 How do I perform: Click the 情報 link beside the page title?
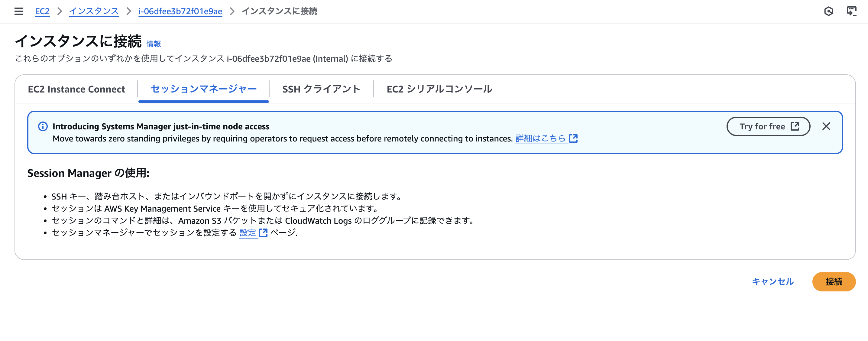click(153, 44)
